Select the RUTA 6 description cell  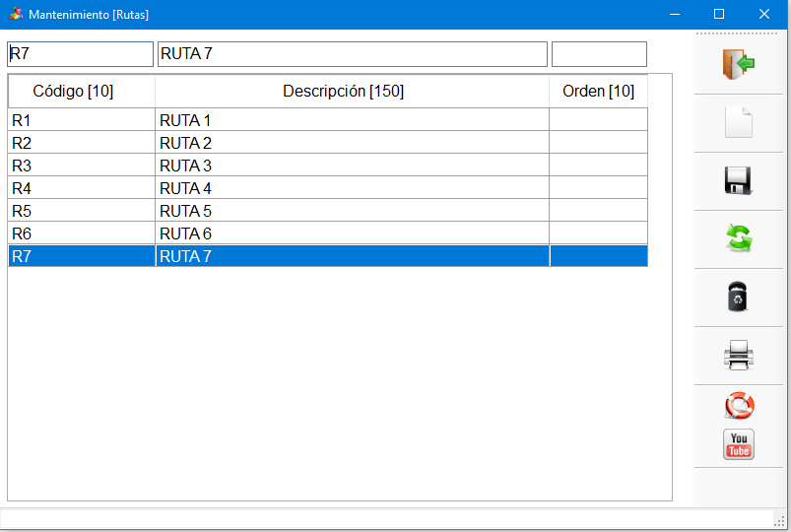click(x=352, y=233)
